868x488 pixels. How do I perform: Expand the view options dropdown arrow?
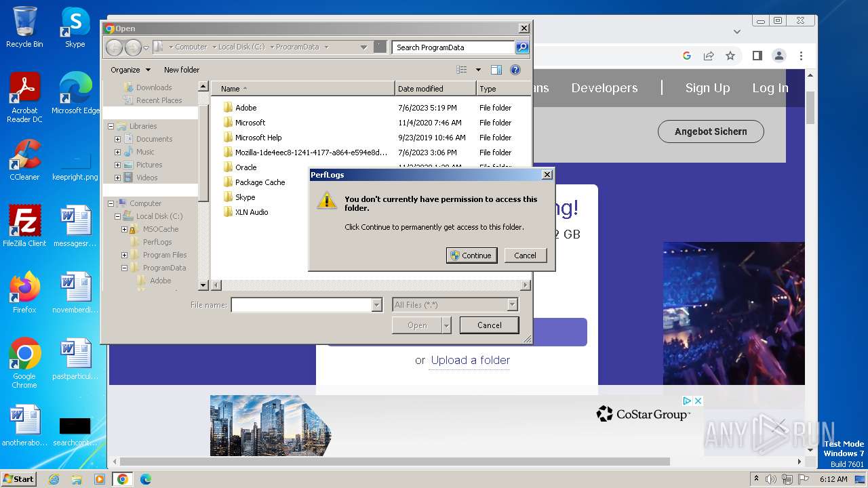[478, 70]
